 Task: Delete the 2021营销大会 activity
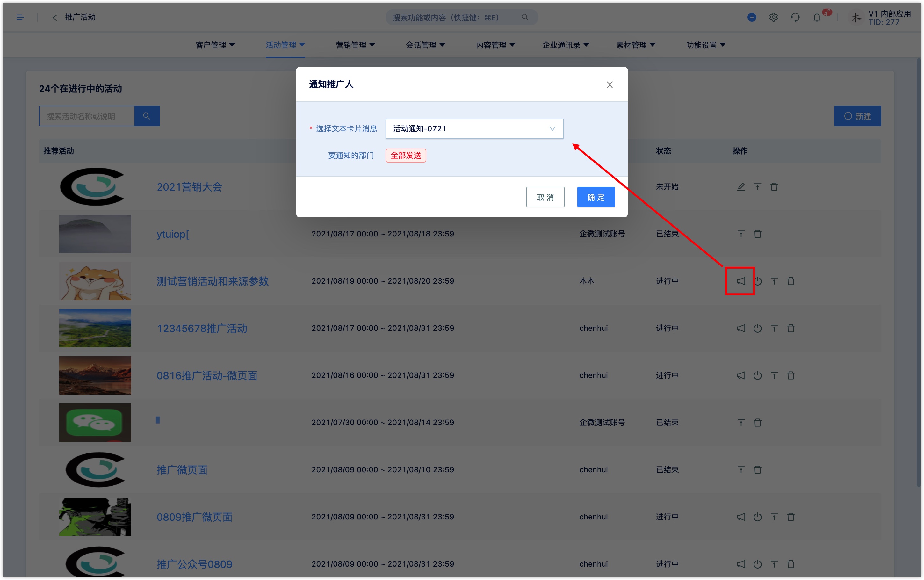tap(774, 187)
